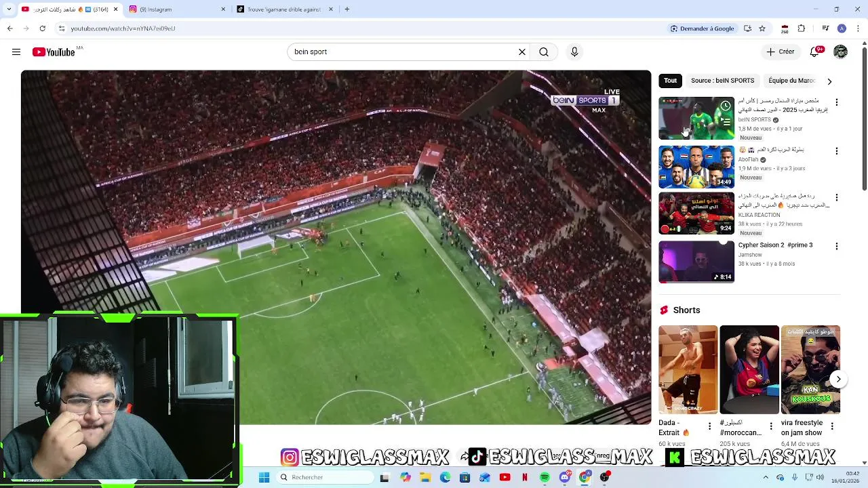Open the YouTube account avatar menu

point(841,52)
